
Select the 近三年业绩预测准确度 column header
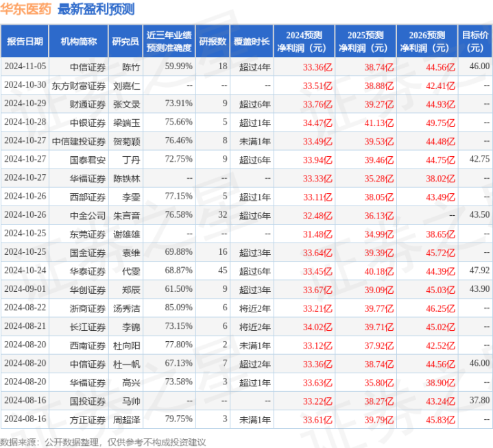pos(169,41)
